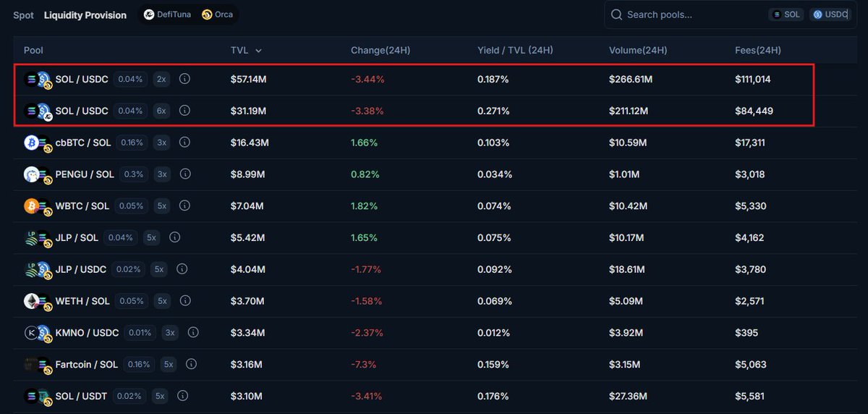868x414 pixels.
Task: Open the JLP / USDC pool
Action: point(80,269)
